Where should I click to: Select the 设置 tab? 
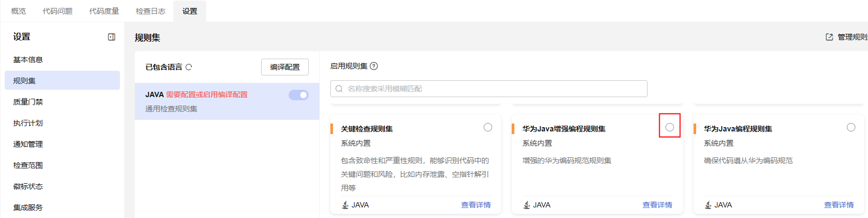coord(190,11)
